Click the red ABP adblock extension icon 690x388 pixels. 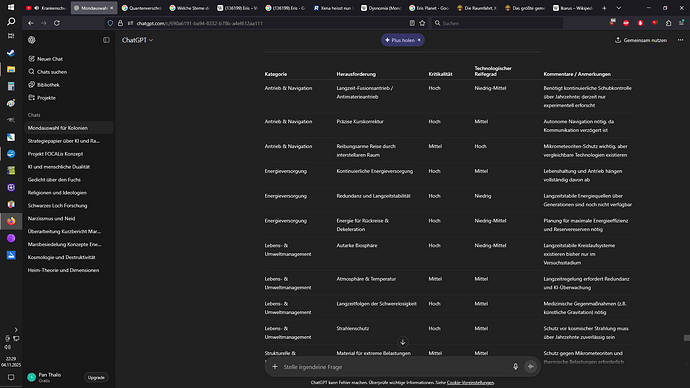(x=626, y=23)
